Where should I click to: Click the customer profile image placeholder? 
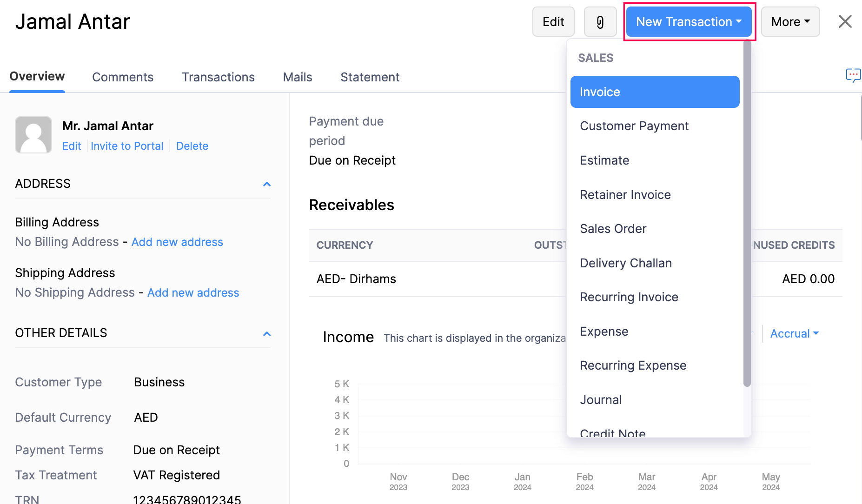click(33, 135)
